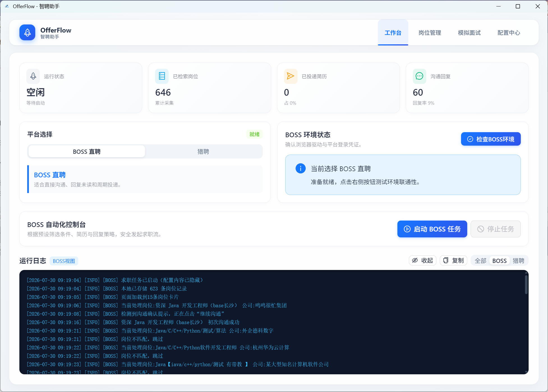The image size is (548, 392).
Task: Click the 回复率 9% text
Action: (423, 103)
